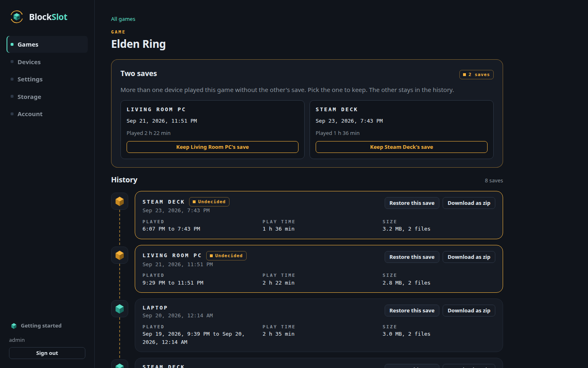Screen dimensions: 588x368
Task: Click the BlockSlot logo icon
Action: click(17, 17)
